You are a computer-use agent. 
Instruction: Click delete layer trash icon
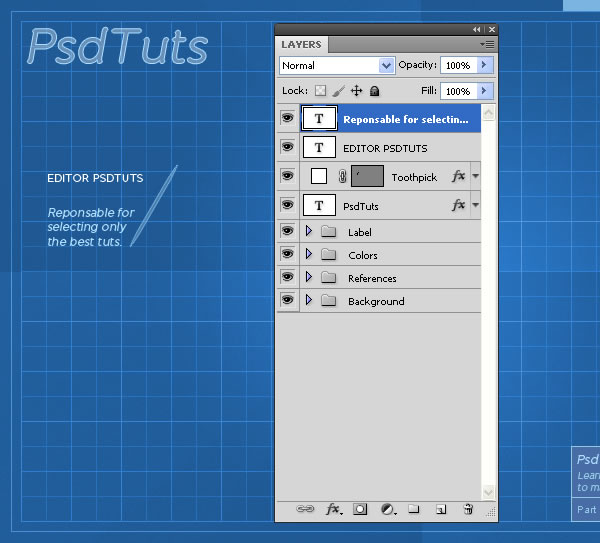[468, 509]
